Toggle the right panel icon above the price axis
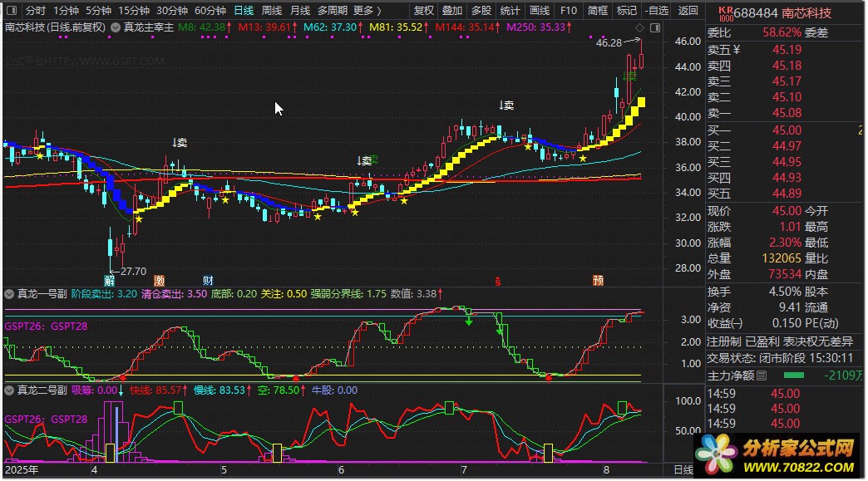868x481 pixels. (655, 27)
